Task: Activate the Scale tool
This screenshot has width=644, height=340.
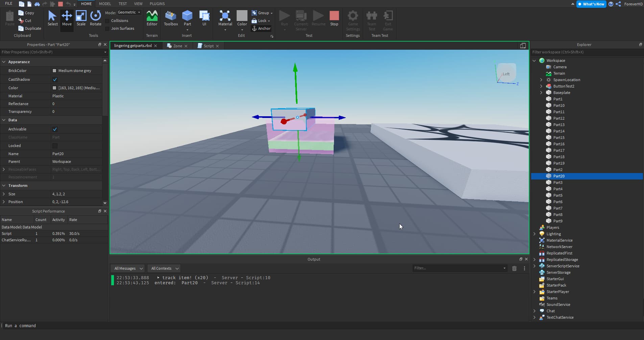Action: pyautogui.click(x=81, y=18)
